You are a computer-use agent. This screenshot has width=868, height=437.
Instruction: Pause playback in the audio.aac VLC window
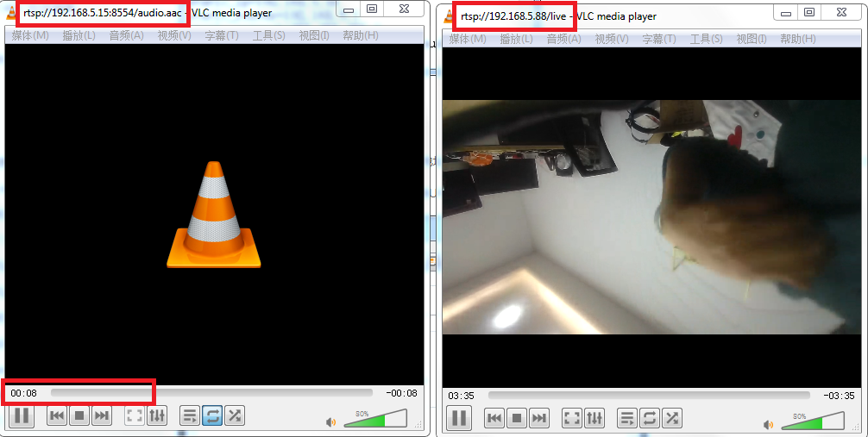coord(21,415)
